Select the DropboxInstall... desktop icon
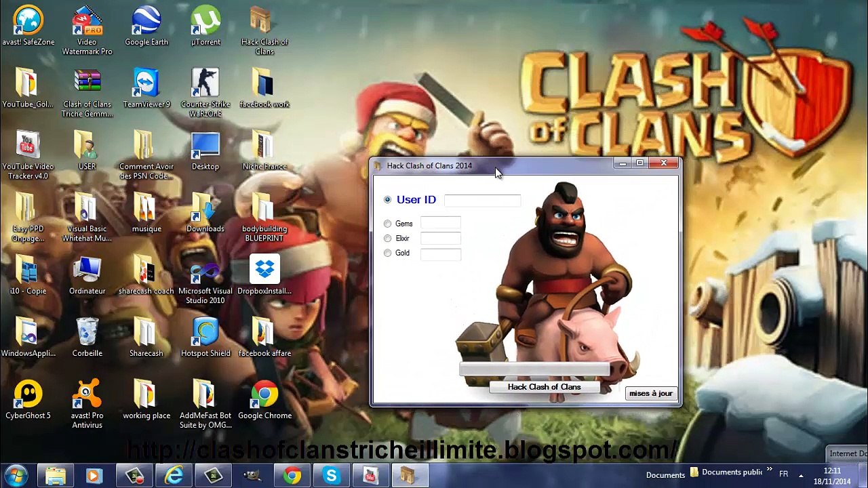 pos(264,276)
